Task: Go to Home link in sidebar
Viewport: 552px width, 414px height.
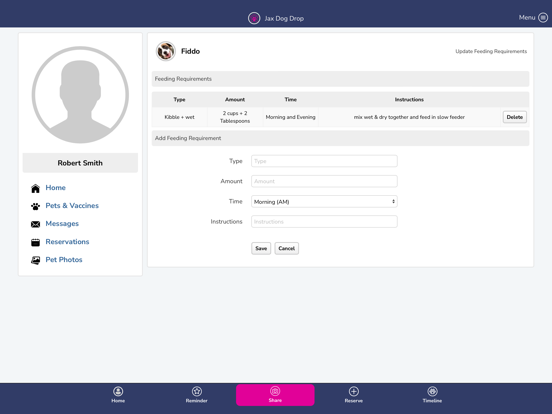Action: coord(56,188)
